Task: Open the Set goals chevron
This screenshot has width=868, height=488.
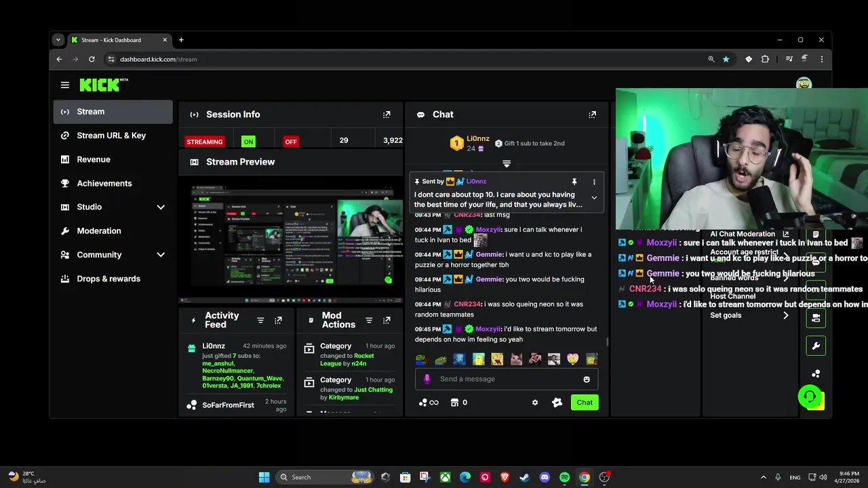Action: 786,315
